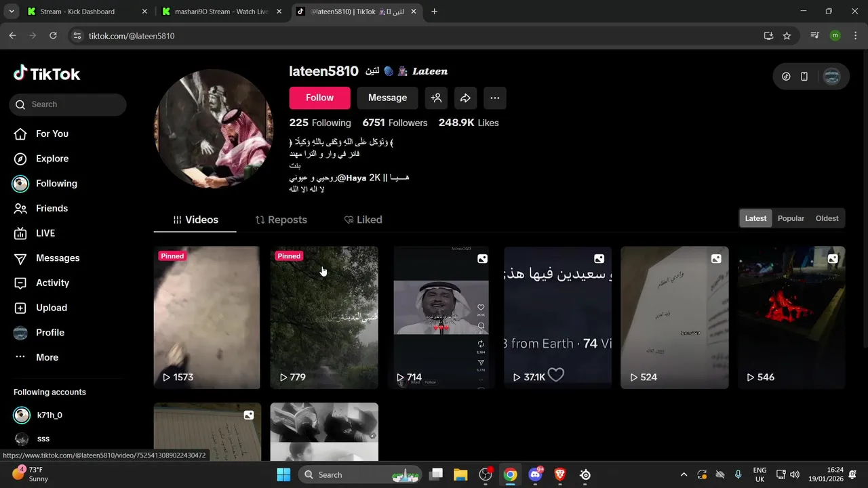Open the Windows Start menu
Viewport: 868px width, 488px height.
[x=283, y=474]
